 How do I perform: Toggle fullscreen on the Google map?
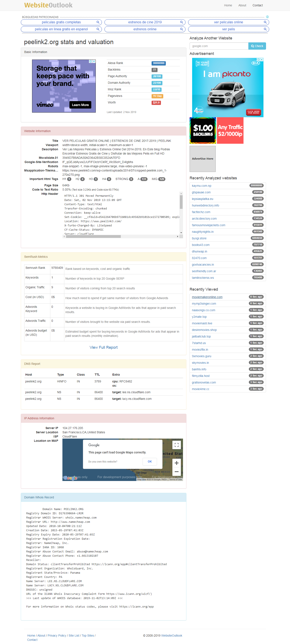(x=177, y=445)
